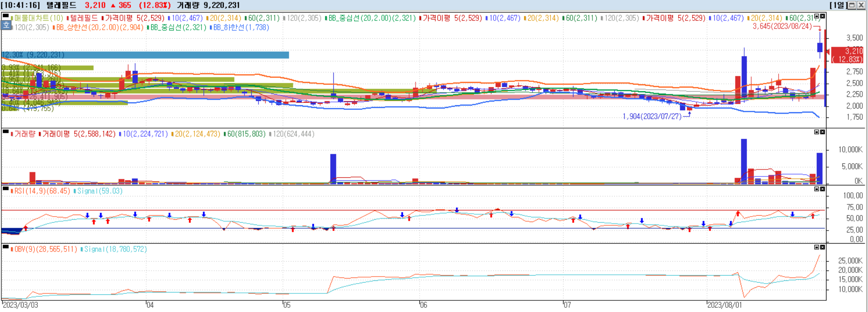Select the 매물대차트(10) legend

[38, 18]
